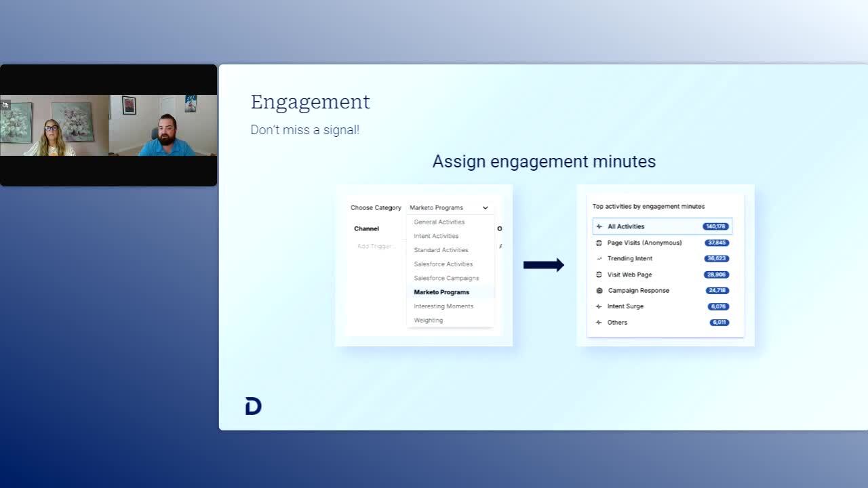The width and height of the screenshot is (868, 488).
Task: Click the 37,845 Page Visits count badge
Action: pyautogui.click(x=716, y=243)
